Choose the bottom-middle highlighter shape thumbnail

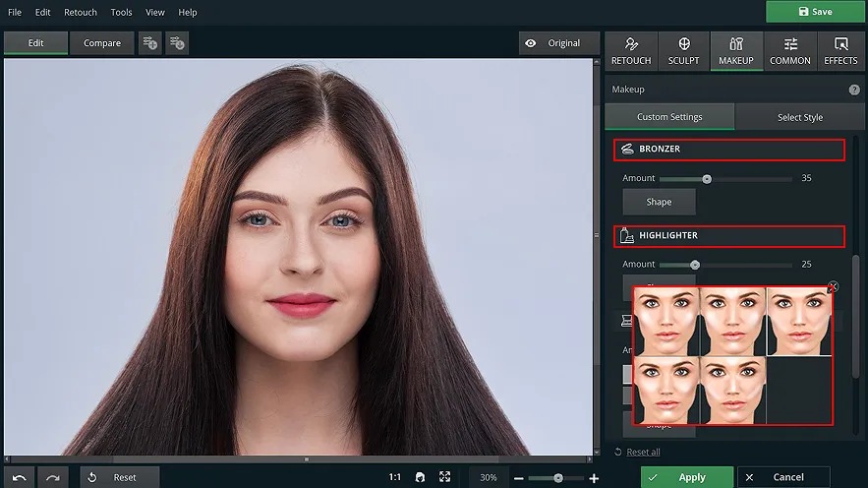(733, 391)
